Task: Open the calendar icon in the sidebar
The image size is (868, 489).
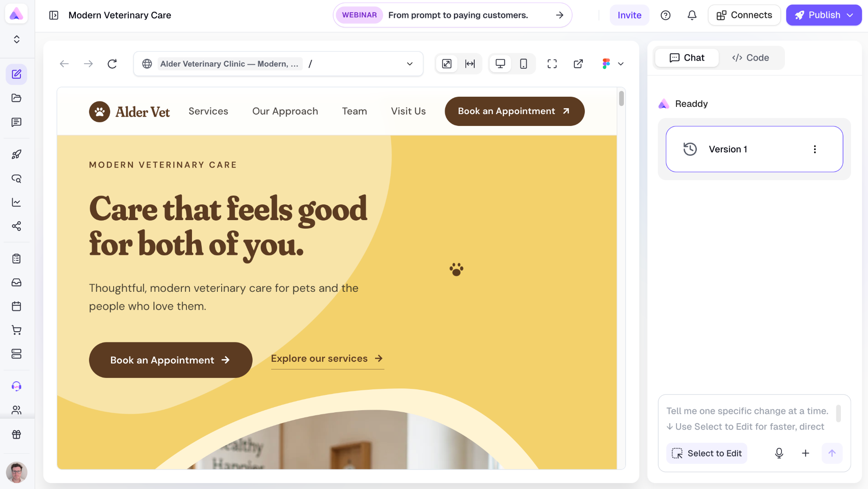Action: tap(17, 306)
